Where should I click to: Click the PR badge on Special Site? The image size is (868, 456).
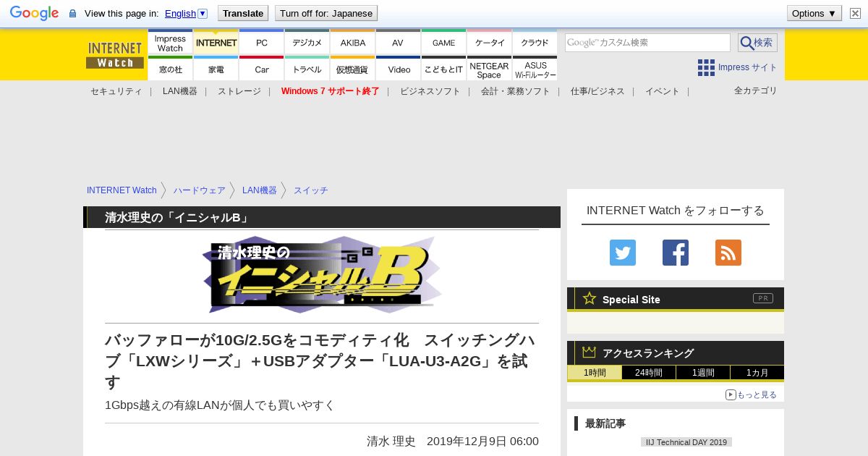click(x=763, y=298)
